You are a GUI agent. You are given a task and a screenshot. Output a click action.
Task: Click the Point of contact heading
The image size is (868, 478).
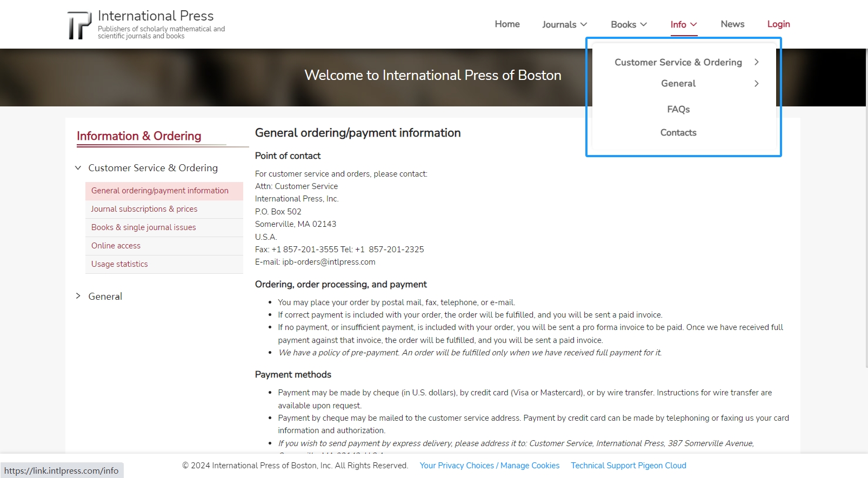(288, 156)
